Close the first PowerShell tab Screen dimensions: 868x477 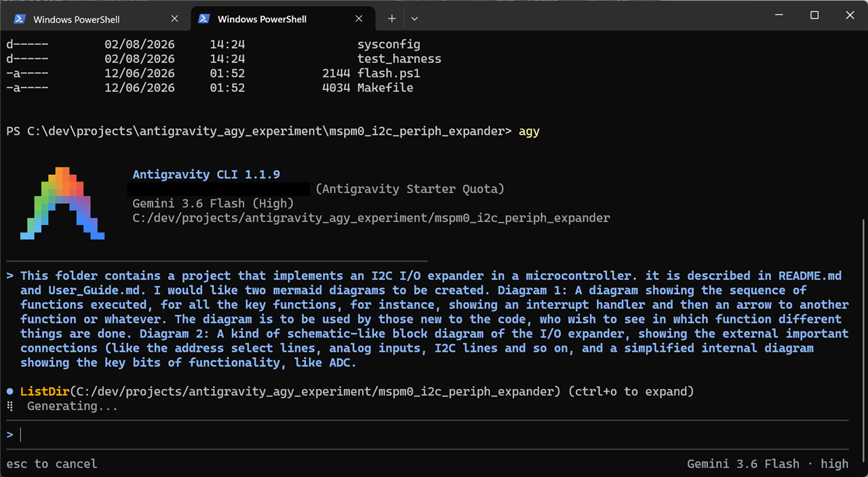coord(175,19)
